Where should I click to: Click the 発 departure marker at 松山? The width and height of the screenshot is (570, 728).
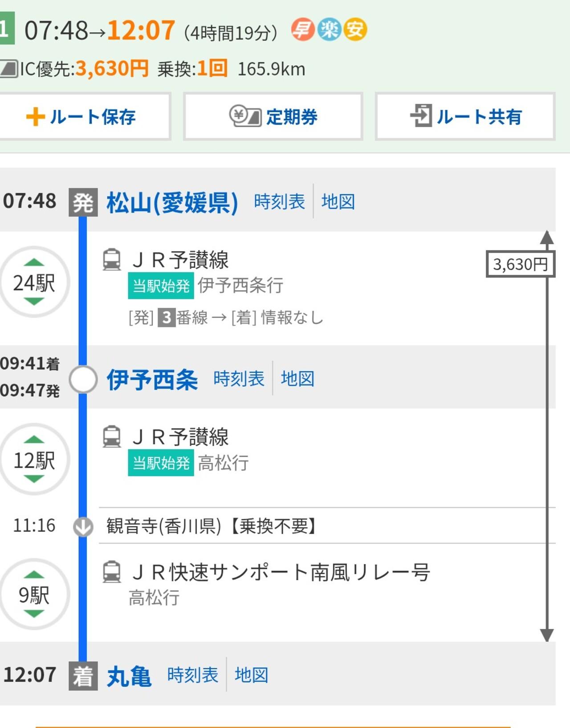tap(83, 203)
